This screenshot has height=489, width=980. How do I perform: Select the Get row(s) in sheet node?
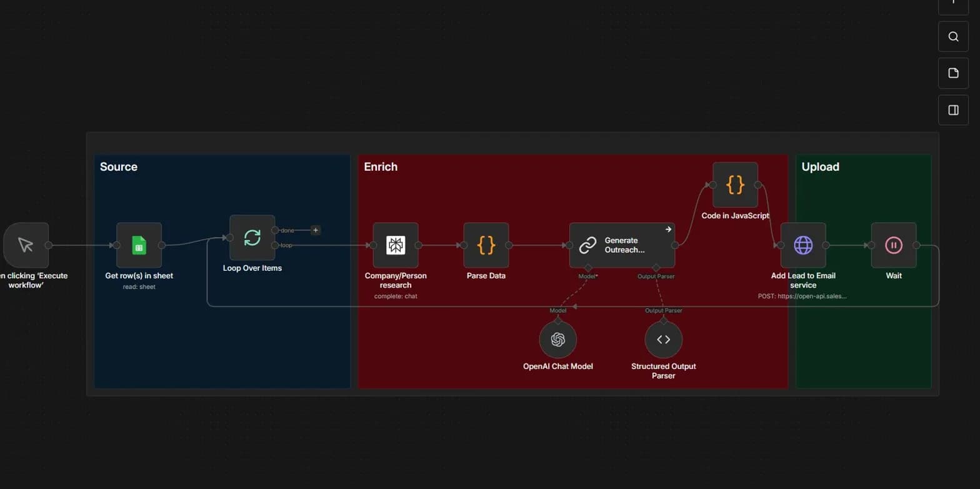(x=139, y=245)
